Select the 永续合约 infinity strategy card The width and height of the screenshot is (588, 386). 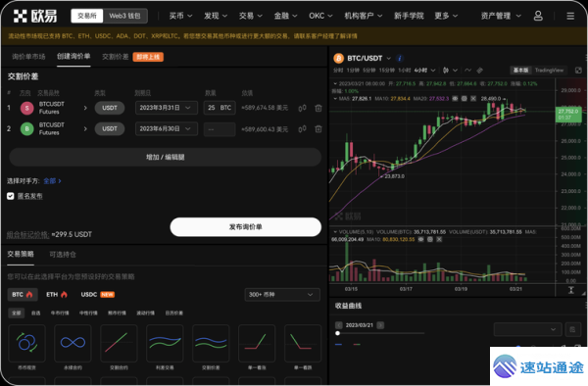[x=73, y=343]
